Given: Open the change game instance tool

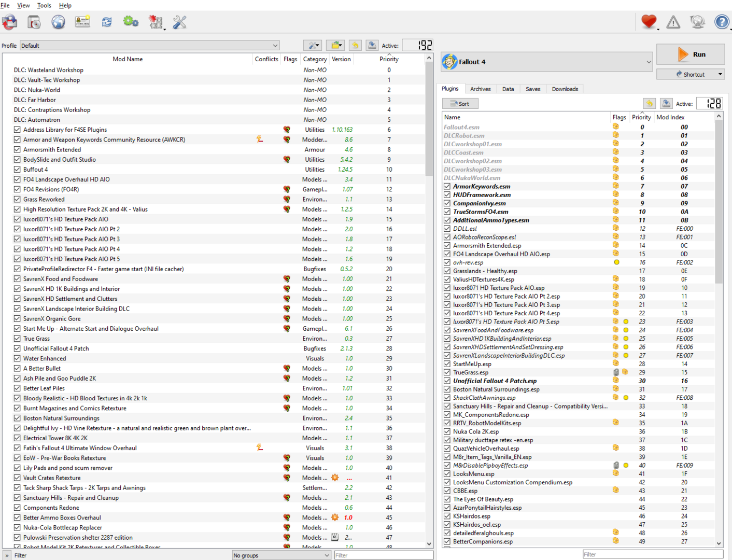Looking at the screenshot, I should pos(10,22).
